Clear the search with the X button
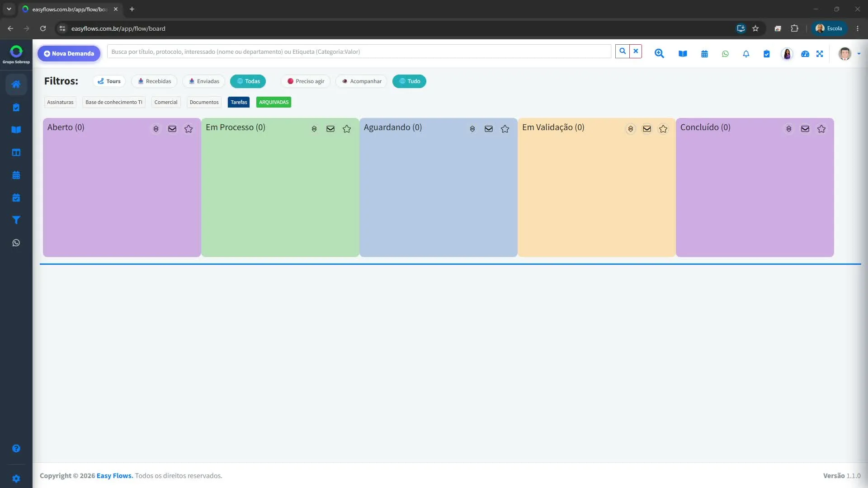The image size is (868, 488). [x=636, y=52]
